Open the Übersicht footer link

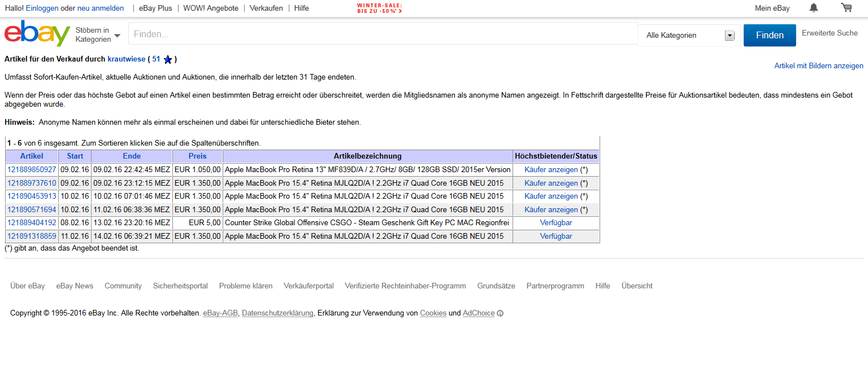[x=637, y=286]
